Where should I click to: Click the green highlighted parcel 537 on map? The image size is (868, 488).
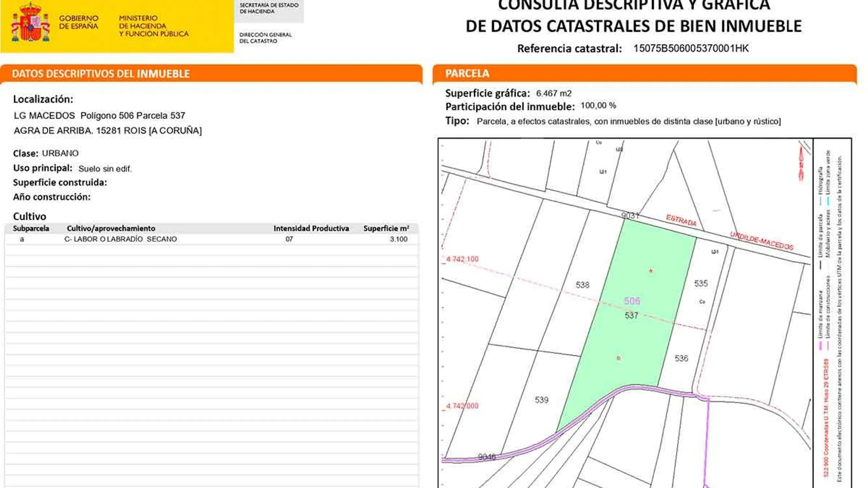click(x=633, y=333)
